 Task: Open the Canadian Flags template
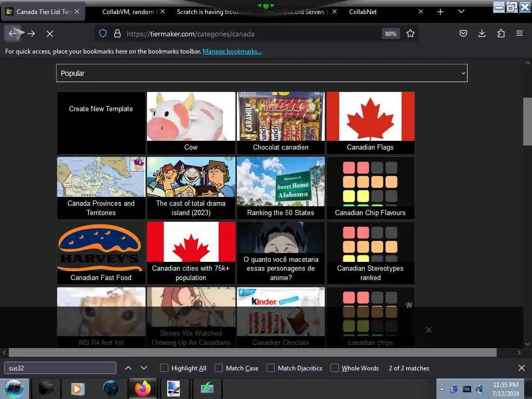[370, 123]
